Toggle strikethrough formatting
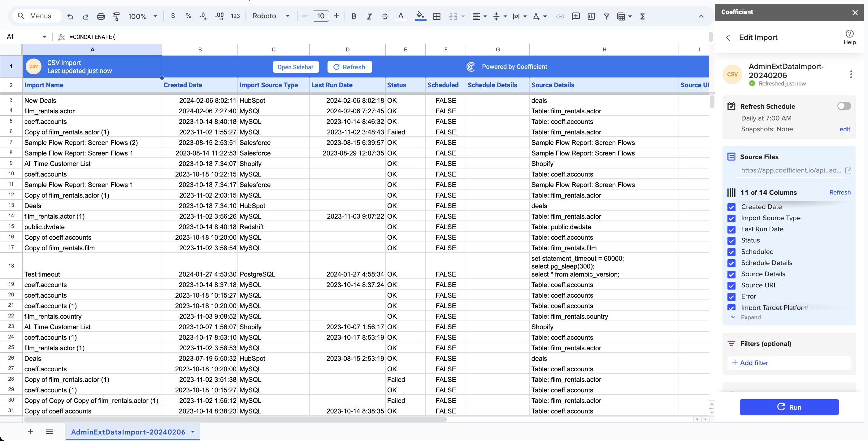 point(385,16)
